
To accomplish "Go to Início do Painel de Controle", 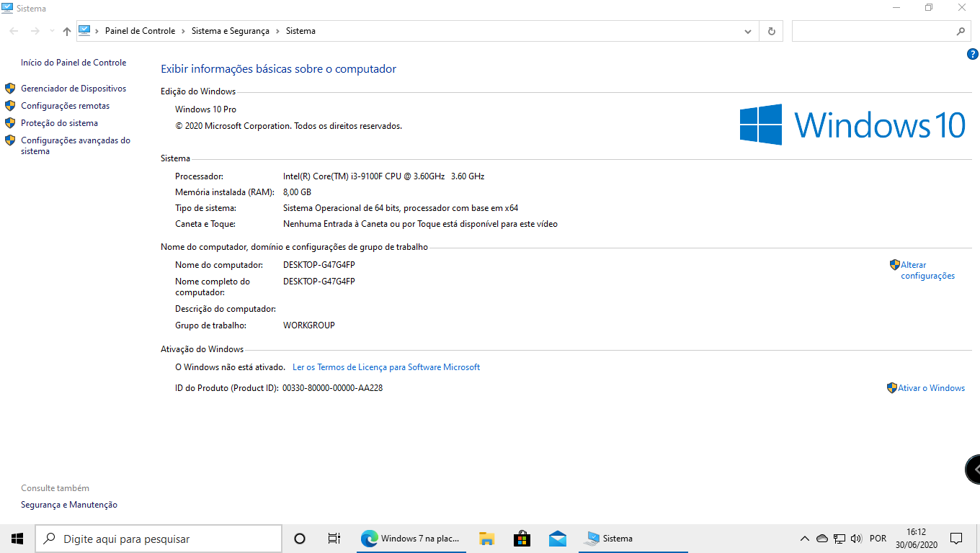I will (x=73, y=63).
